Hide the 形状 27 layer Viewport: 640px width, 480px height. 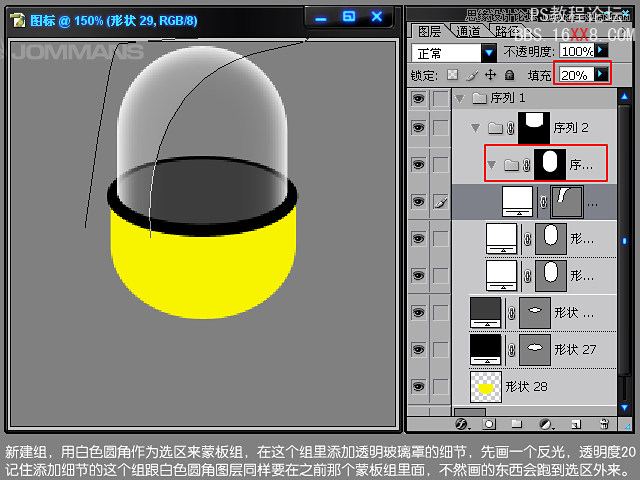[x=418, y=349]
